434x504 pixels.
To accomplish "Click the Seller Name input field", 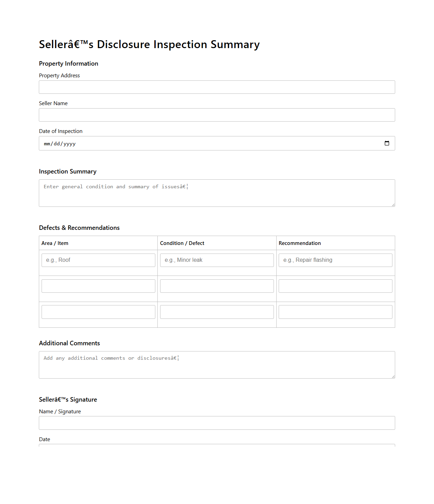I will click(216, 115).
